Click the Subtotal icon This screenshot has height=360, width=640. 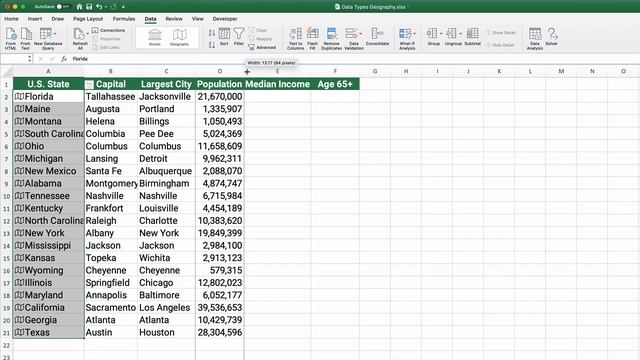click(x=473, y=36)
